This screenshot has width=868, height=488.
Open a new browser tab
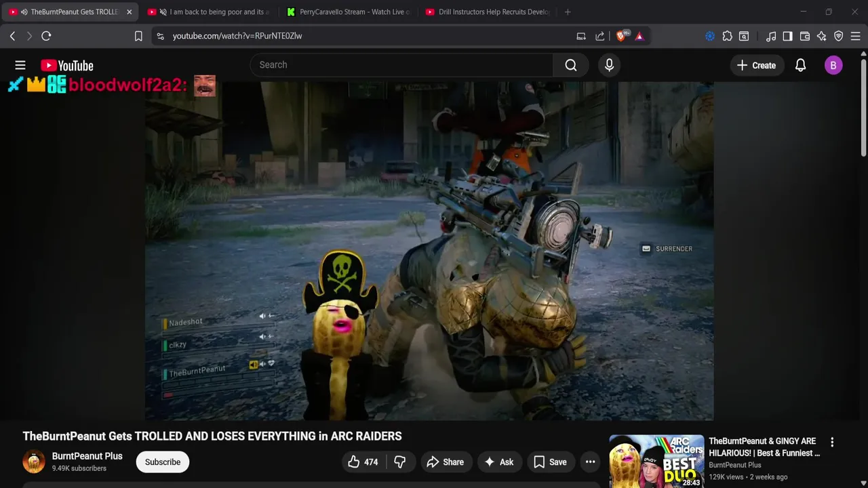[x=568, y=12]
